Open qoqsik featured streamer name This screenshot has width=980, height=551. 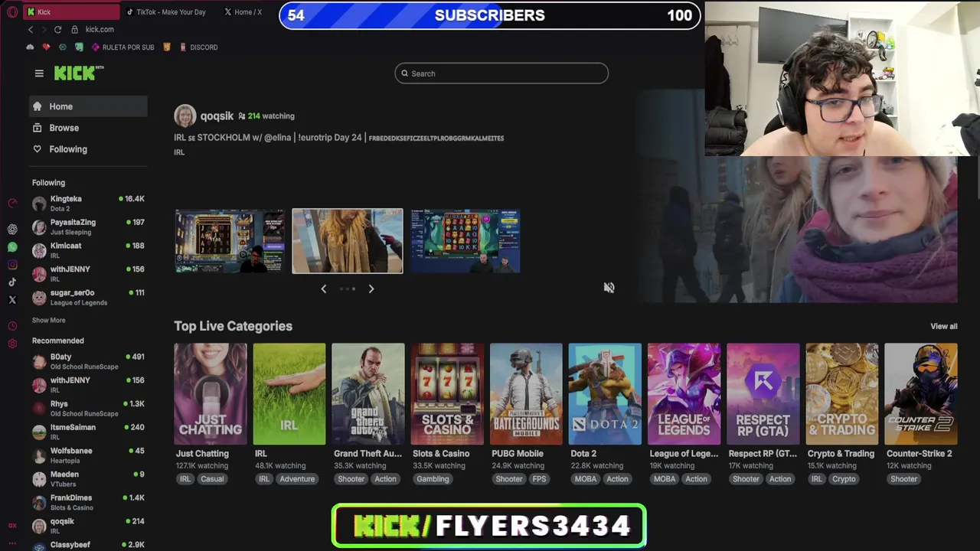[217, 116]
